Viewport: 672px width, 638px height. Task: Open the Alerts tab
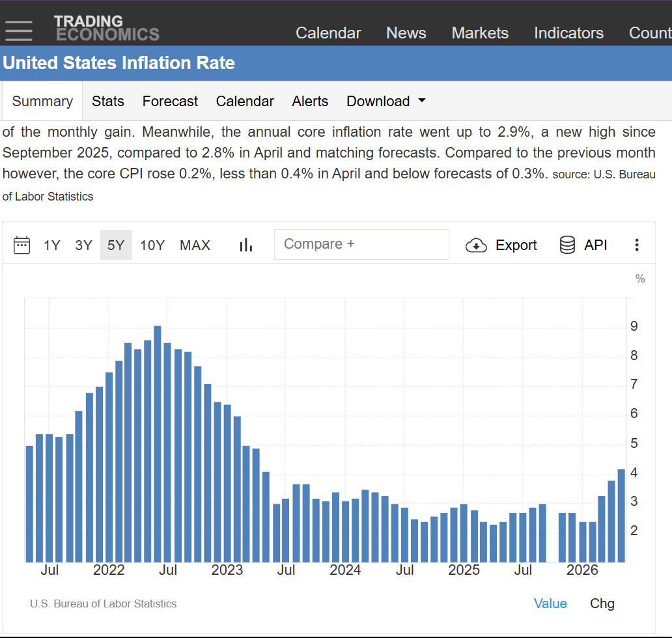pos(310,101)
